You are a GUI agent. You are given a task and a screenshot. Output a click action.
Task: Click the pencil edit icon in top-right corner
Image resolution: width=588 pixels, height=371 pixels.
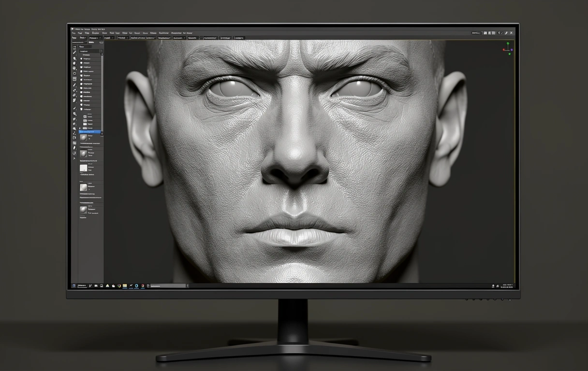[x=506, y=33]
